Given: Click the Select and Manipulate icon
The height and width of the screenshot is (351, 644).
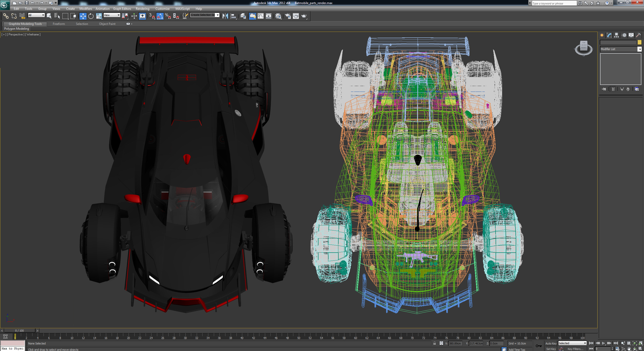Looking at the screenshot, I should pos(134,16).
